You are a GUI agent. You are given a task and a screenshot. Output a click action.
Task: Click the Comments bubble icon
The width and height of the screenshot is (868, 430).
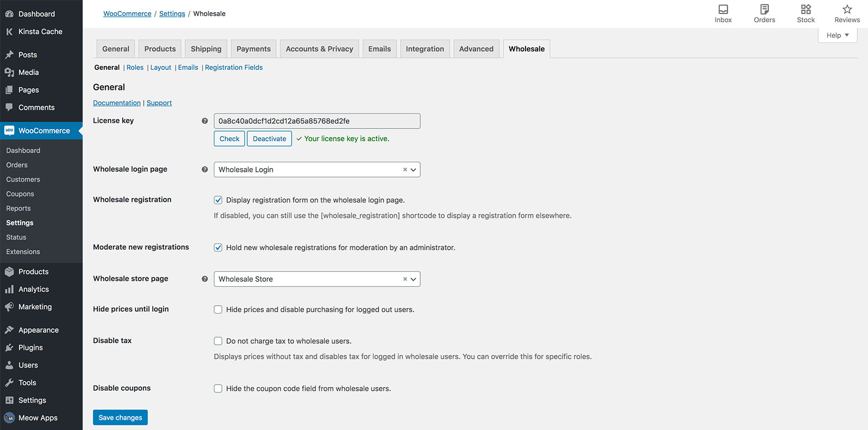10,107
